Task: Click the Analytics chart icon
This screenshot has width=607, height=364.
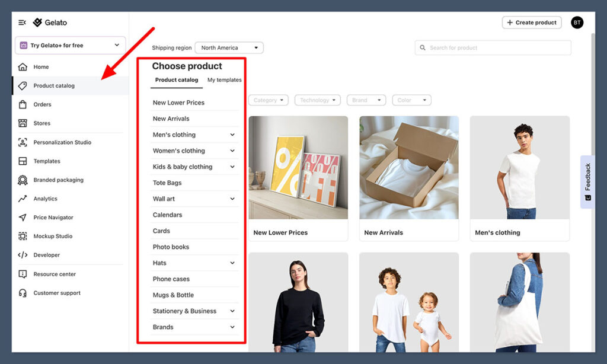Action: coord(23,199)
